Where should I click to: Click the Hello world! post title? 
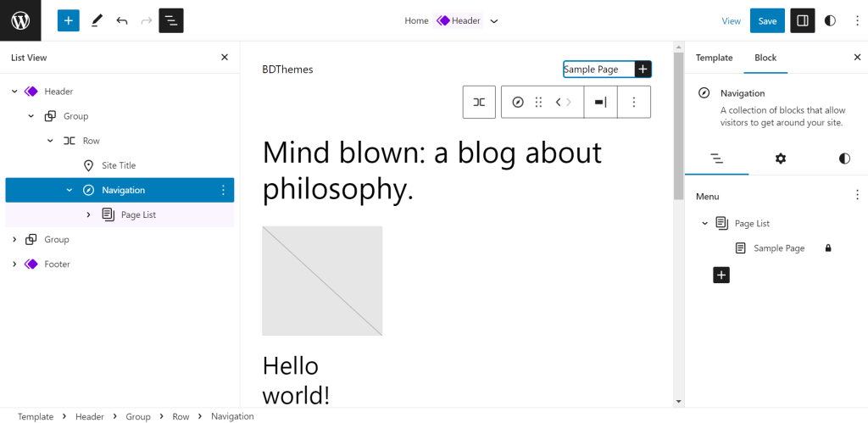click(296, 381)
